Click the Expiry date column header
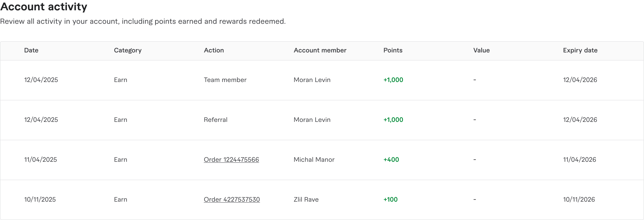Screen dimensions: 644x220 pyautogui.click(x=580, y=50)
